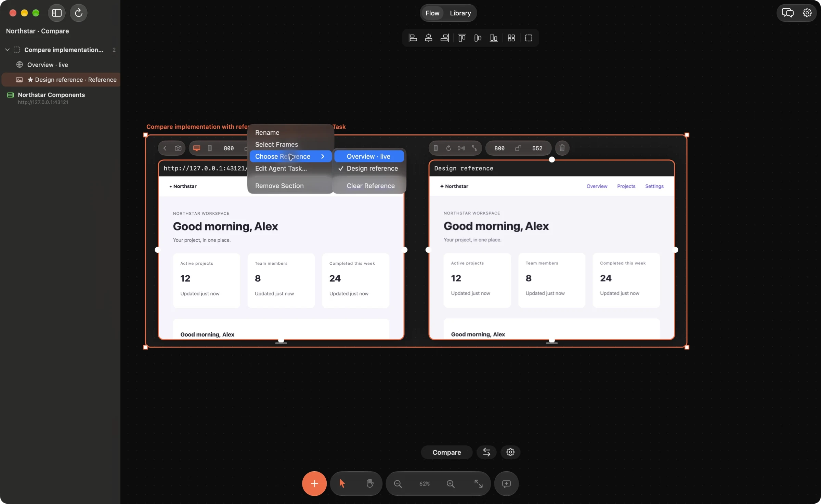821x504 pixels.
Task: Align selection to bottom edges
Action: 494,38
